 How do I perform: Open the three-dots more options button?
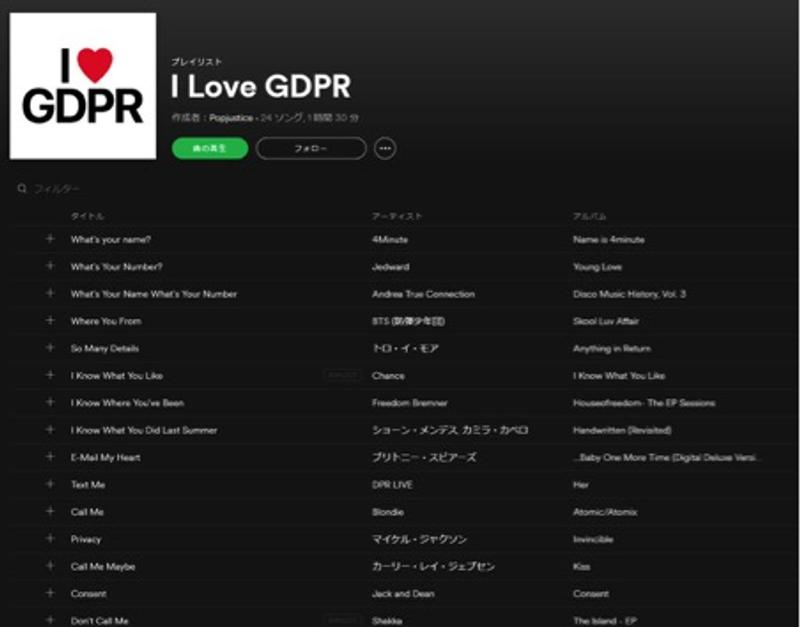[x=385, y=148]
